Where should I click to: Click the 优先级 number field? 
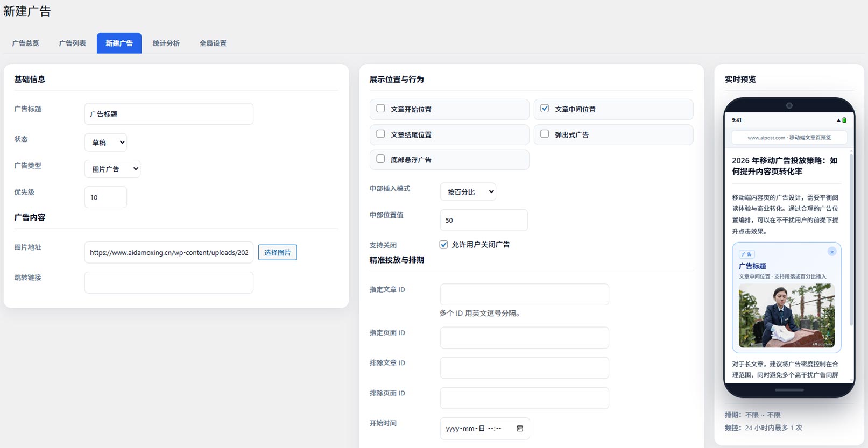[x=105, y=197]
